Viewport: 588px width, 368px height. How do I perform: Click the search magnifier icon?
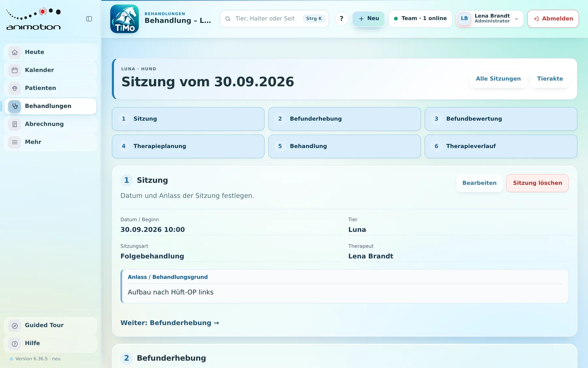[228, 19]
